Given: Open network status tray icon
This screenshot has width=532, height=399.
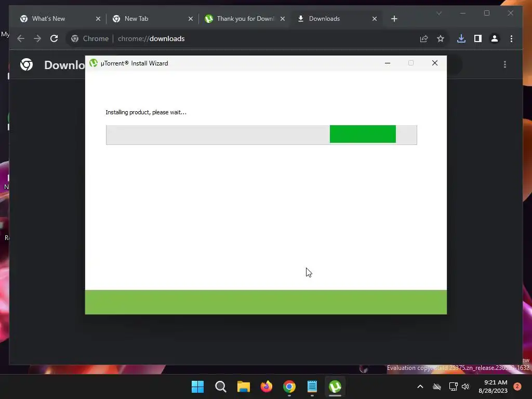Looking at the screenshot, I should (x=453, y=387).
